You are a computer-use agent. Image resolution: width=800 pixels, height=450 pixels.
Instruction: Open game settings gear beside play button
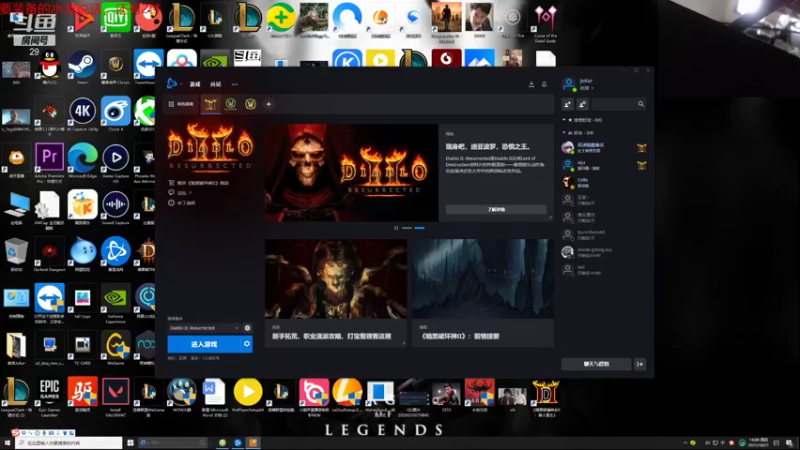[x=247, y=344]
